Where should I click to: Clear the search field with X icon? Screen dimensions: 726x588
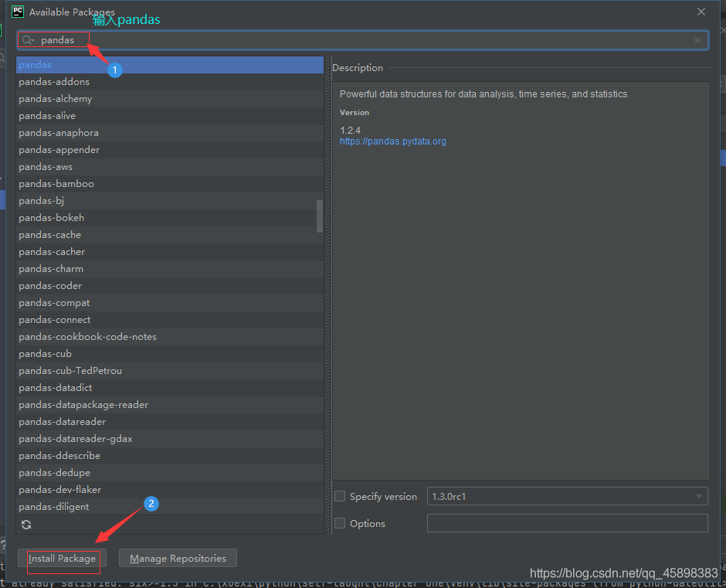coord(697,40)
